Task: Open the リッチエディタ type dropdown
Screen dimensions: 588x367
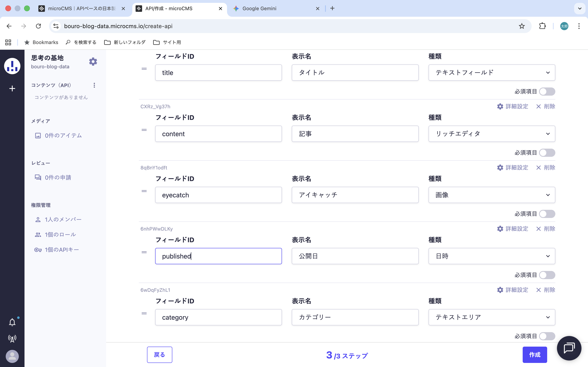Action: point(492,134)
